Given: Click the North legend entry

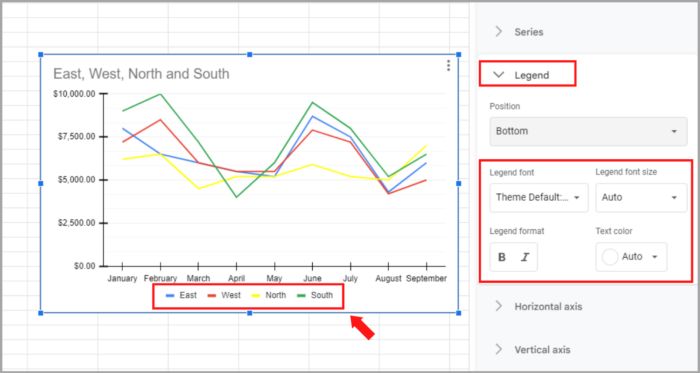Looking at the screenshot, I should (269, 295).
